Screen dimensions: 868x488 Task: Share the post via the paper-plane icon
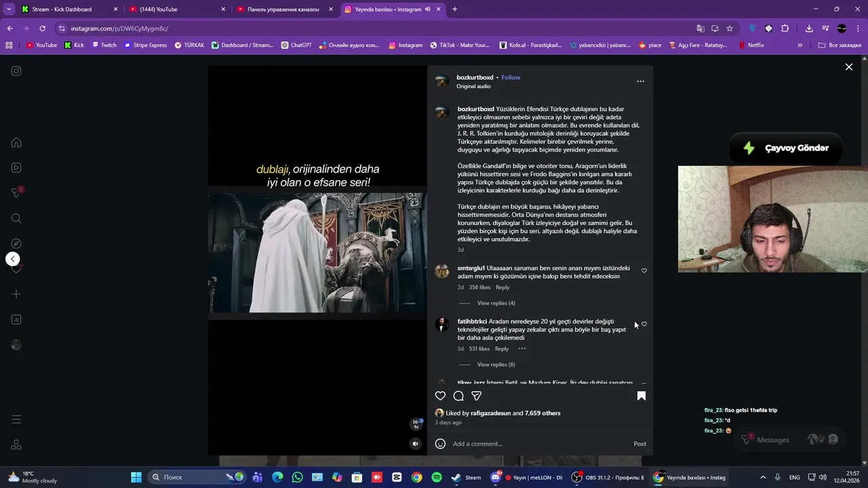tap(477, 396)
